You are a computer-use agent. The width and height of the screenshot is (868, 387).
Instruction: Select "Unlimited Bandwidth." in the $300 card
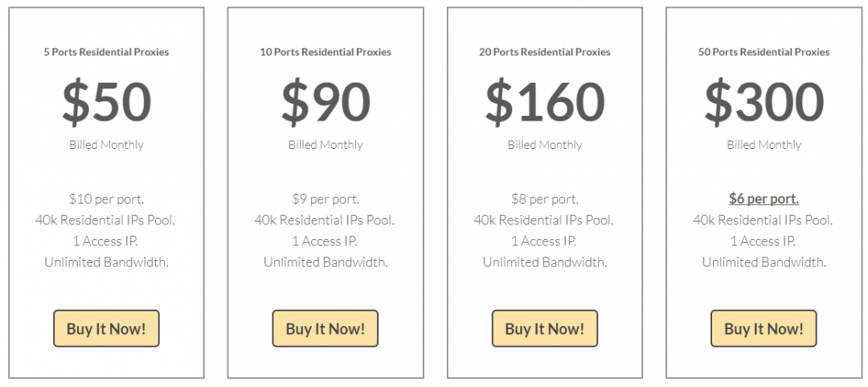pyautogui.click(x=764, y=262)
